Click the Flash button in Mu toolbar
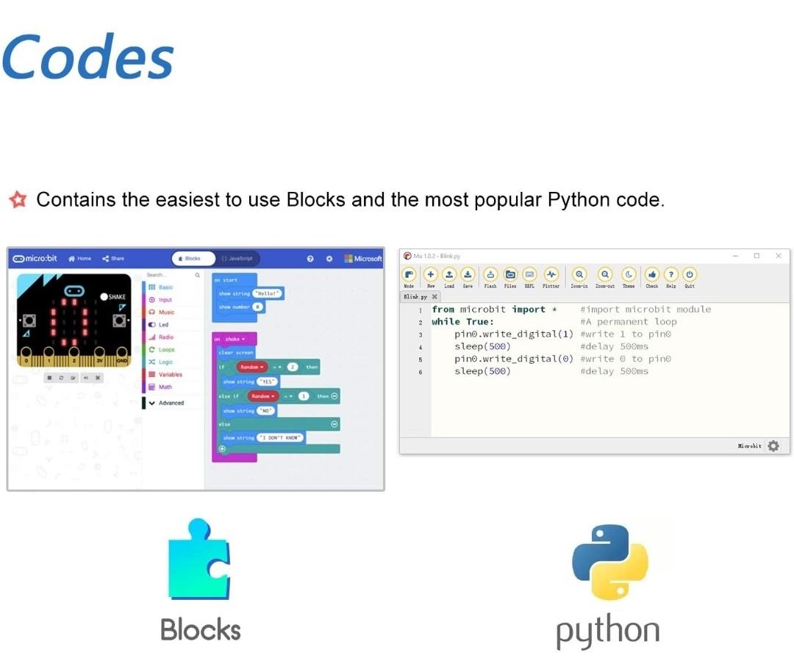The image size is (794, 672). [490, 275]
